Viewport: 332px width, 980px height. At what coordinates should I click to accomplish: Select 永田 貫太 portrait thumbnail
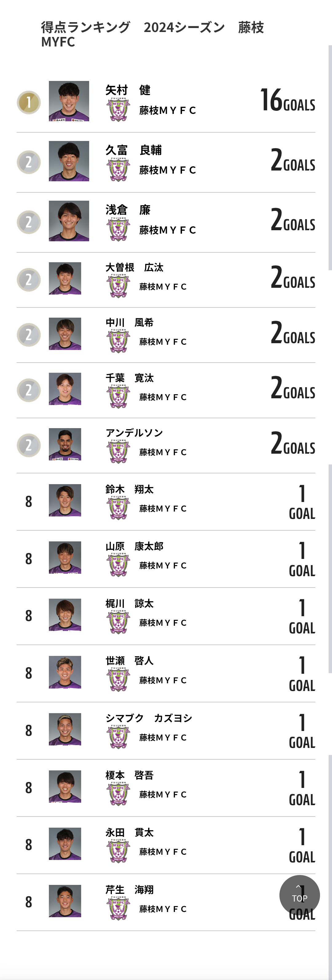coord(65,844)
